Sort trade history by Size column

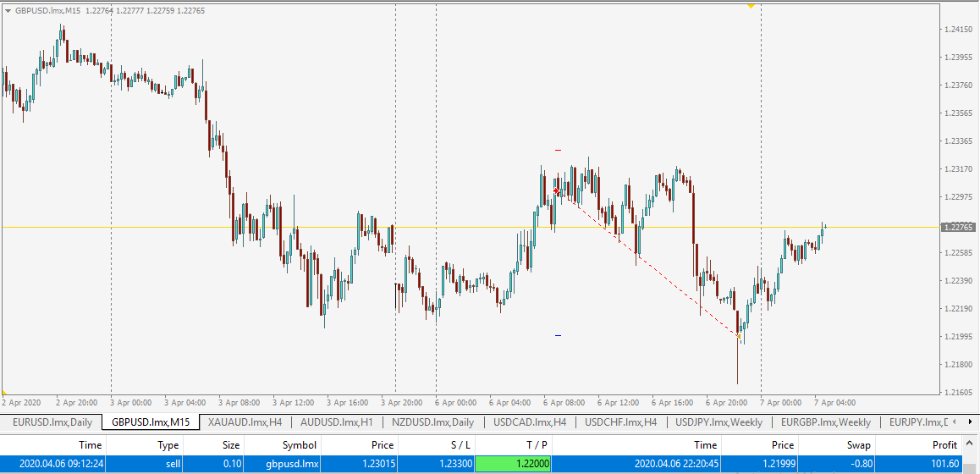[213, 445]
